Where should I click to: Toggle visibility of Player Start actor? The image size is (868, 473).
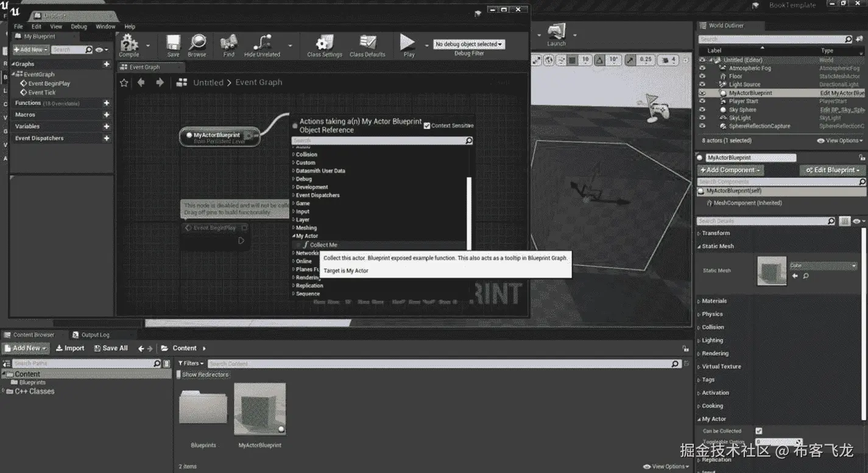[702, 101]
